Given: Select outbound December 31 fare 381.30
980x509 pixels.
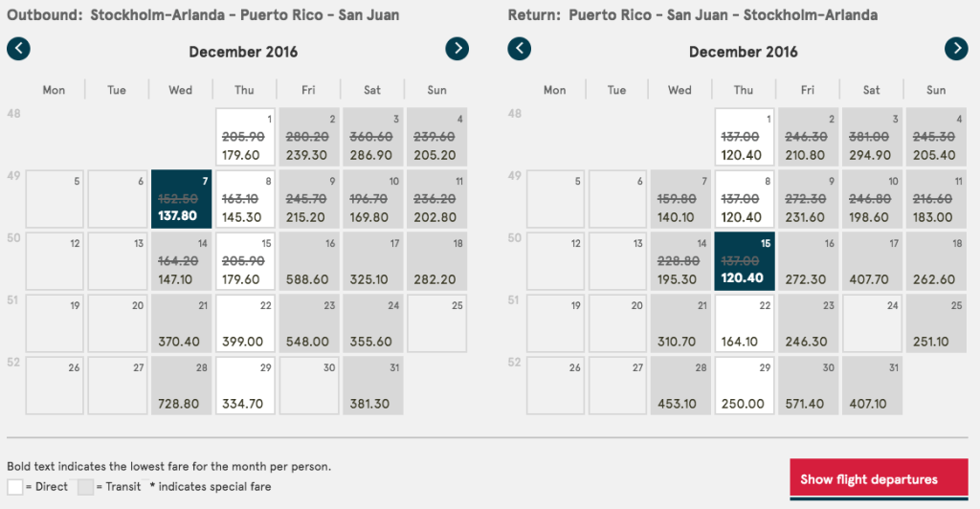Looking at the screenshot, I should click(x=372, y=387).
